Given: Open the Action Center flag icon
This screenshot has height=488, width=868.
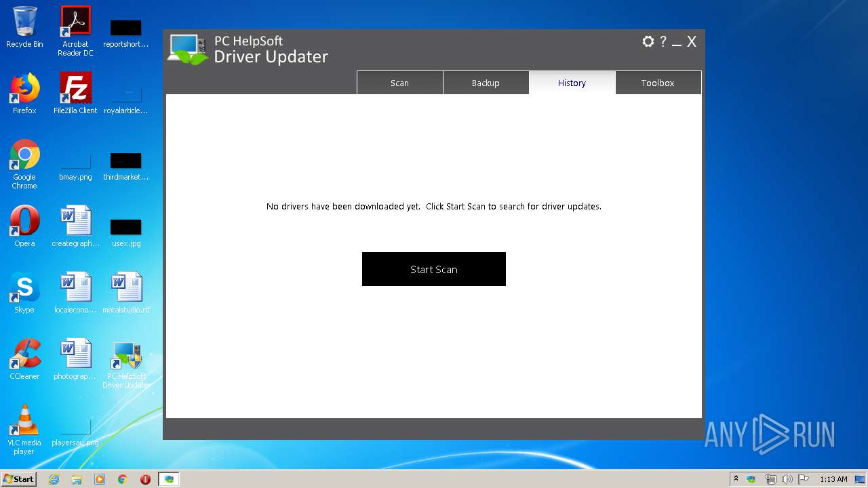Looking at the screenshot, I should pos(804,479).
